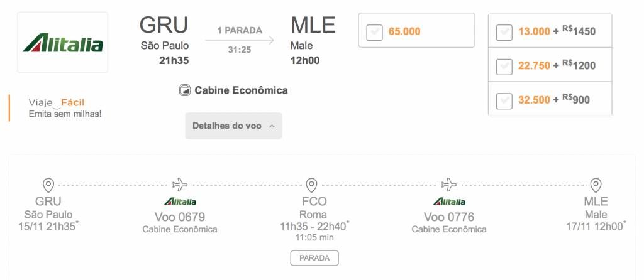Click Emita sem milhas! text
The width and height of the screenshot is (644, 280).
65,114
